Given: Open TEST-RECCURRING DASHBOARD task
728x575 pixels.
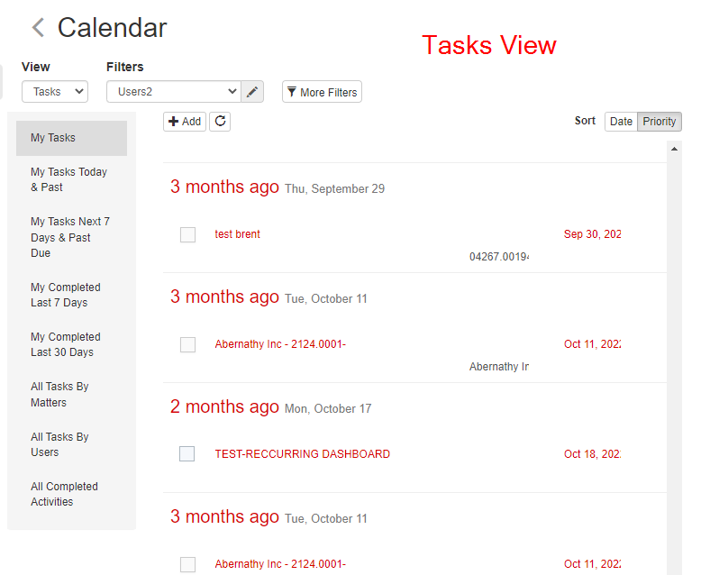Looking at the screenshot, I should (302, 453).
